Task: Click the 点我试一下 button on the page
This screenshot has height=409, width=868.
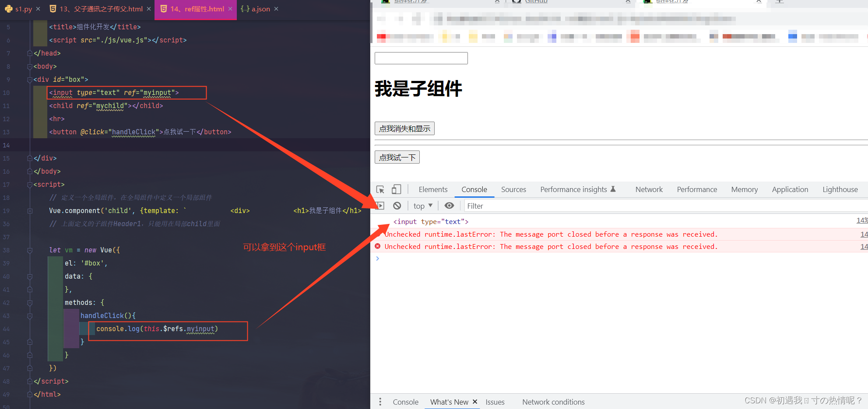Action: [x=397, y=157]
